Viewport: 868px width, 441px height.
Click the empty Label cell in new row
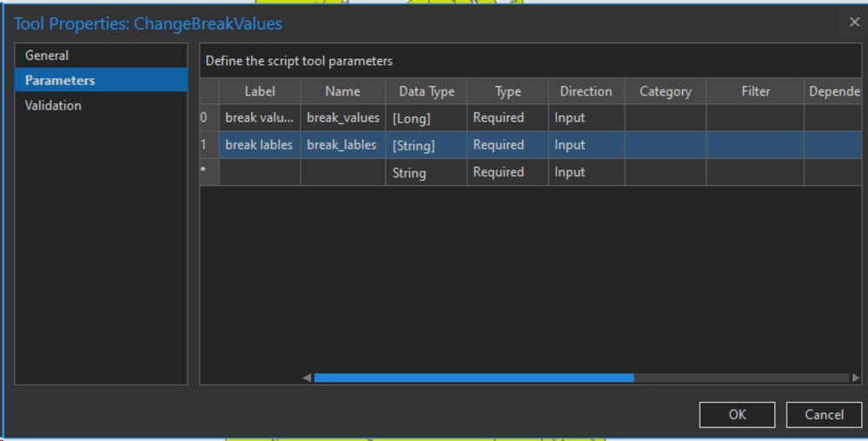[x=260, y=172]
